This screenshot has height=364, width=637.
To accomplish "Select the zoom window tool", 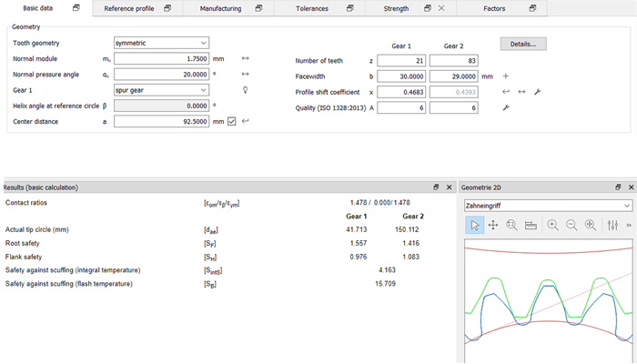I will 511,225.
